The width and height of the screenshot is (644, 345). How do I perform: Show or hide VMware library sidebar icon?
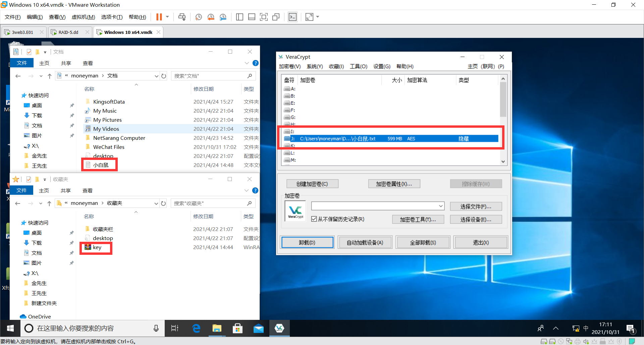[239, 17]
